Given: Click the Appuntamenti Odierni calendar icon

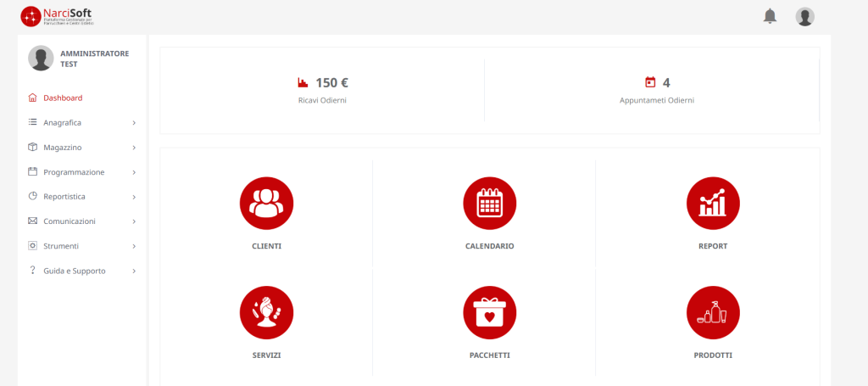Looking at the screenshot, I should pyautogui.click(x=650, y=82).
